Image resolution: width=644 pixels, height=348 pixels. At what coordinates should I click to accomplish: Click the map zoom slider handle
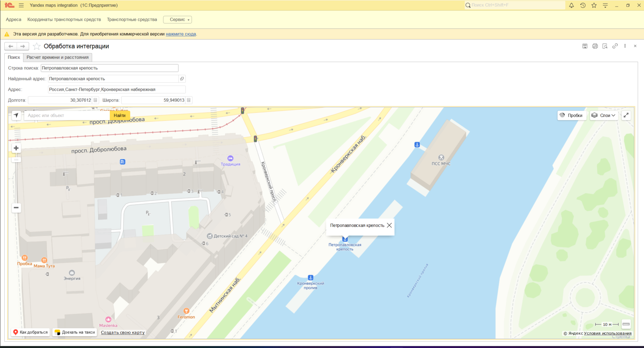tap(16, 160)
